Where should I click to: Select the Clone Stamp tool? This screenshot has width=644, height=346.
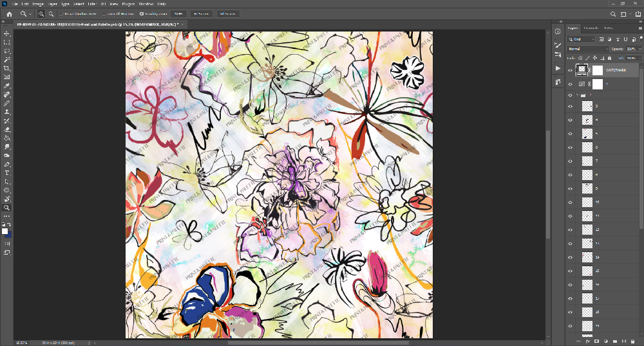6,112
